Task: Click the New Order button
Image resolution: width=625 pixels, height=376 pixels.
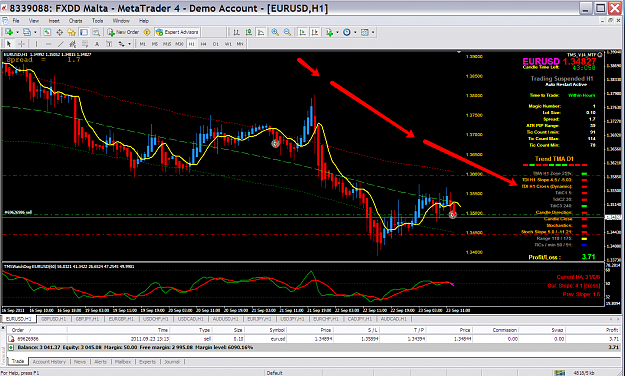Action: coord(123,32)
